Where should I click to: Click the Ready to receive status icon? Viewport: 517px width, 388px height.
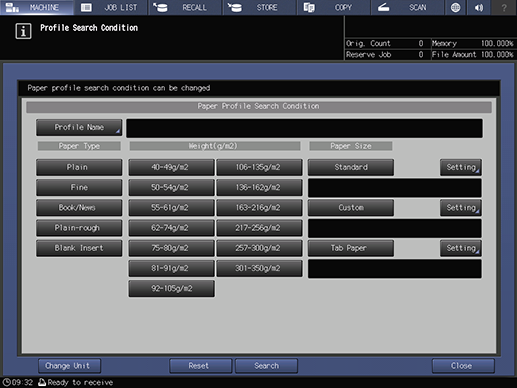click(42, 382)
